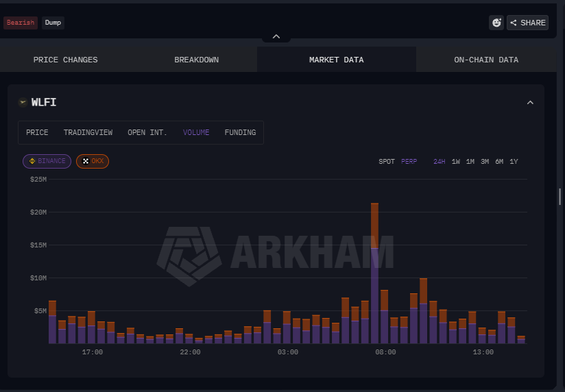Viewport: 565px width, 392px height.
Task: Select the Dump tag
Action: 53,23
